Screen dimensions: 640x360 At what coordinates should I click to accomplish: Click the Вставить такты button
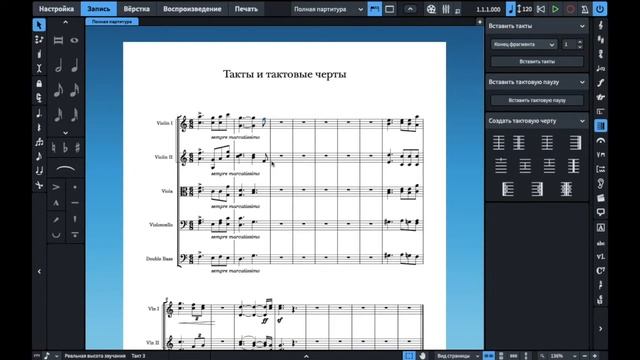coord(537,62)
